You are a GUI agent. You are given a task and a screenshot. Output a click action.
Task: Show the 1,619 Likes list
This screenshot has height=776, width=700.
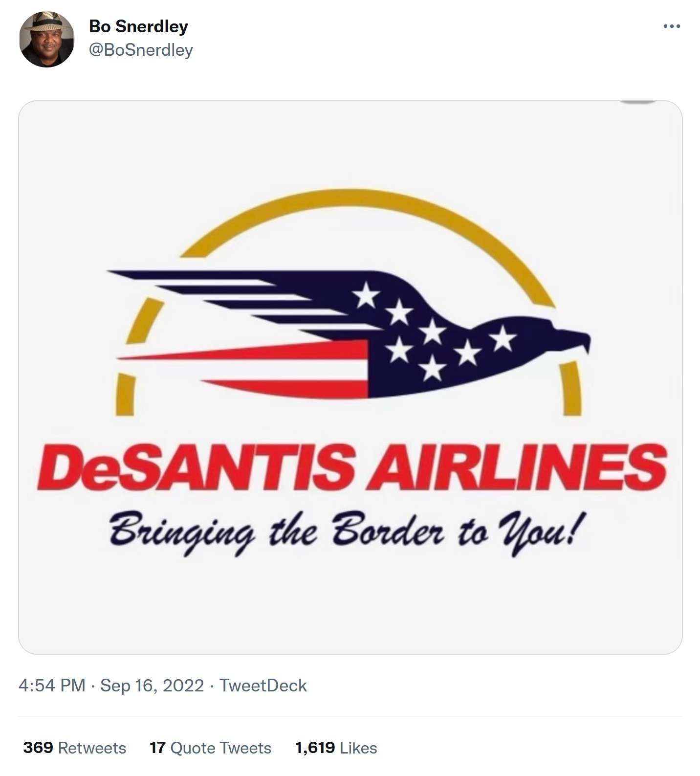click(x=336, y=748)
